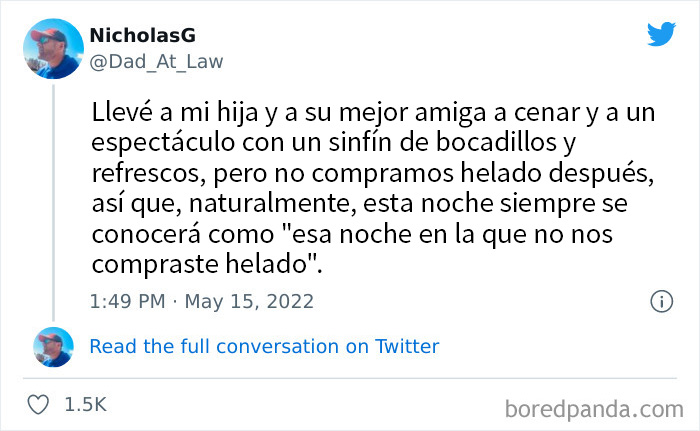Read the full conversation on Twitter
The image size is (700, 431).
[264, 347]
